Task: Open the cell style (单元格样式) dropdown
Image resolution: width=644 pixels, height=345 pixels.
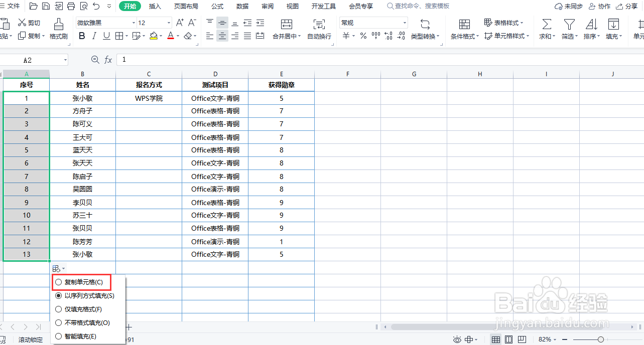Action: [x=506, y=36]
